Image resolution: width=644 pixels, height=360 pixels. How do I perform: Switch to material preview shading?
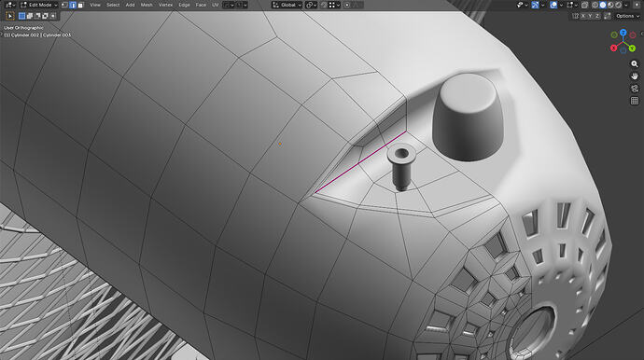610,5
